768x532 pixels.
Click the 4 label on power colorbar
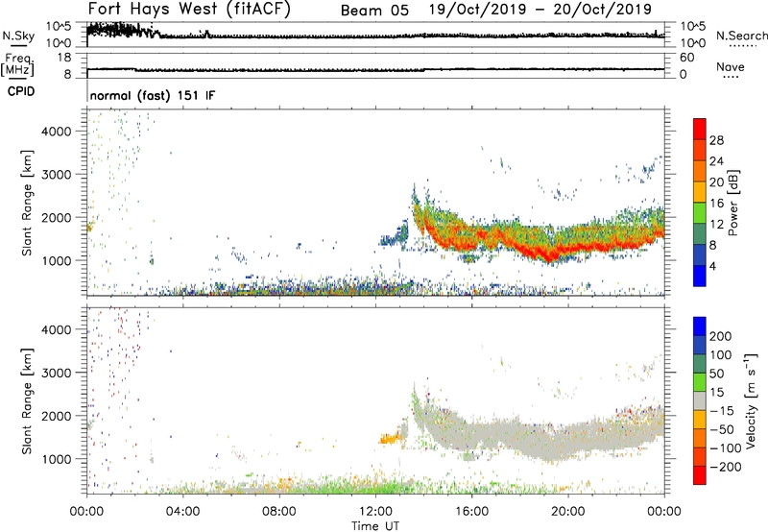pyautogui.click(x=712, y=266)
